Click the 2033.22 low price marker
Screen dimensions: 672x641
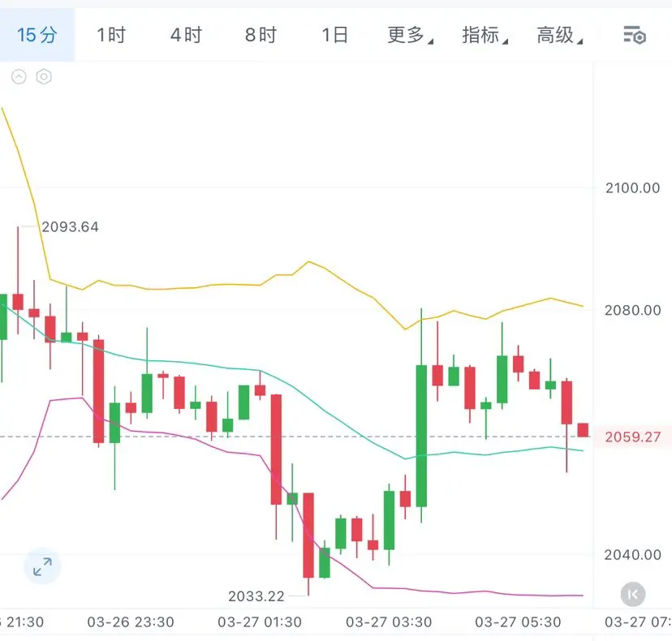point(256,596)
